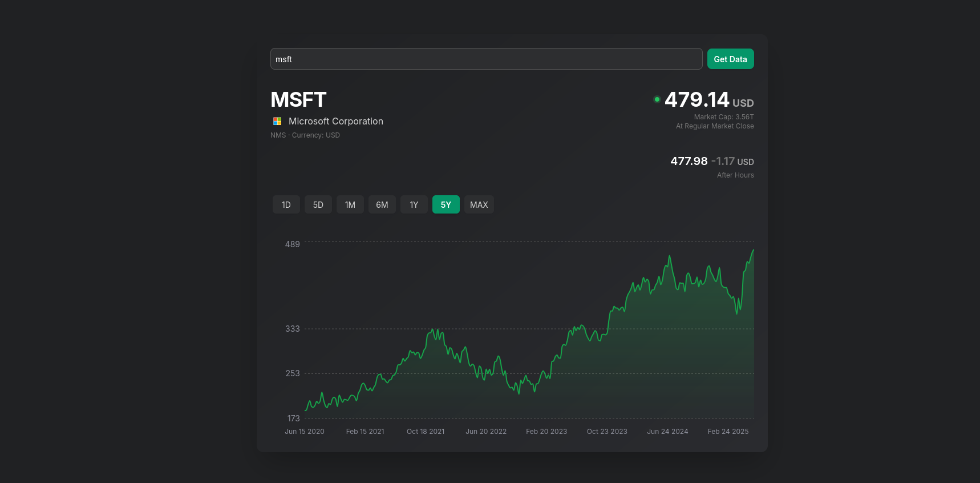980x483 pixels.
Task: Click the Feb 20 2023 date label
Action: coord(546,432)
